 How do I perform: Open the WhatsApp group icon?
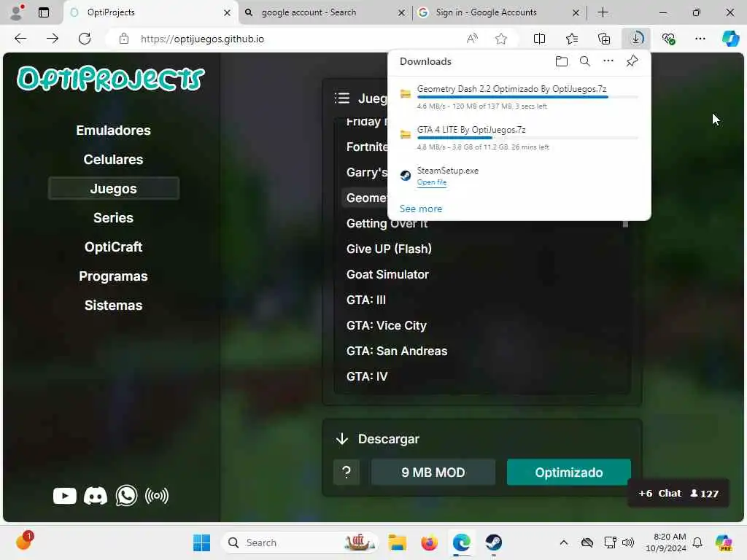coord(126,496)
